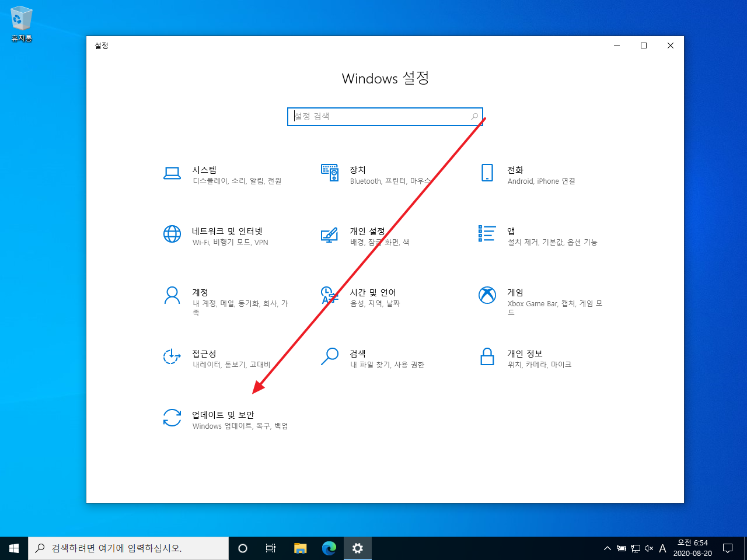Click the 앱 title text
Viewport: 747px width, 560px height.
[x=511, y=231]
